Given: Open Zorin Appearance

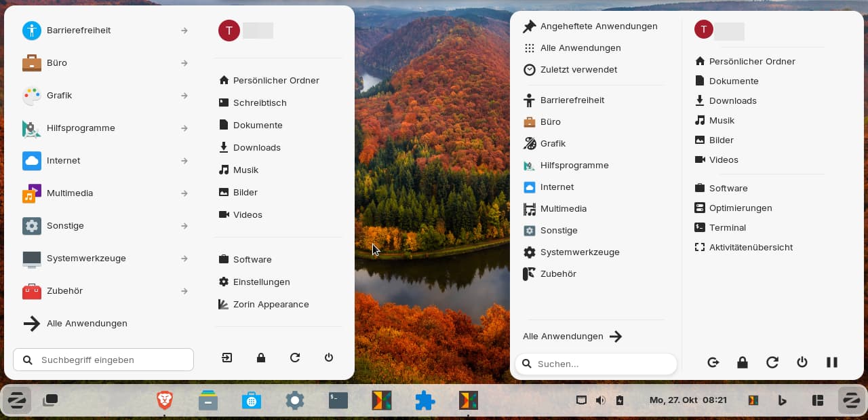Looking at the screenshot, I should [x=271, y=305].
